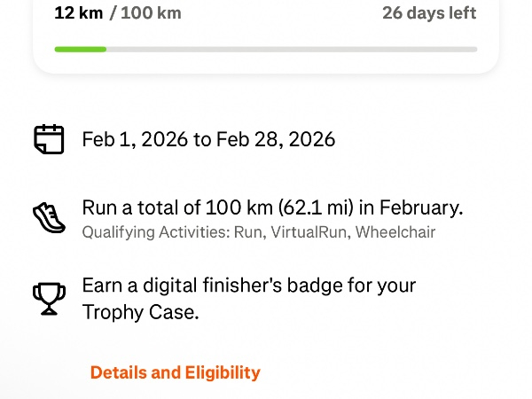
Task: Click the Earn a digital finisher's badge text
Action: (248, 286)
